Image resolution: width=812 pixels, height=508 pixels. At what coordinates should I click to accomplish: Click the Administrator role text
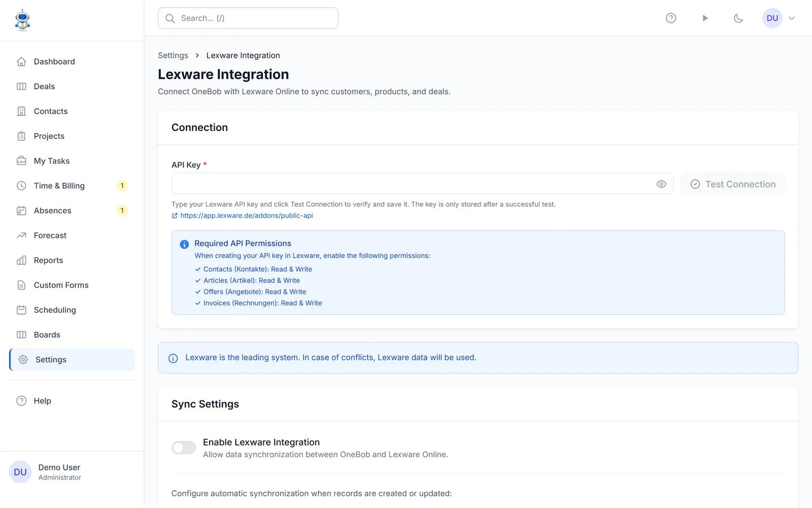(x=60, y=478)
